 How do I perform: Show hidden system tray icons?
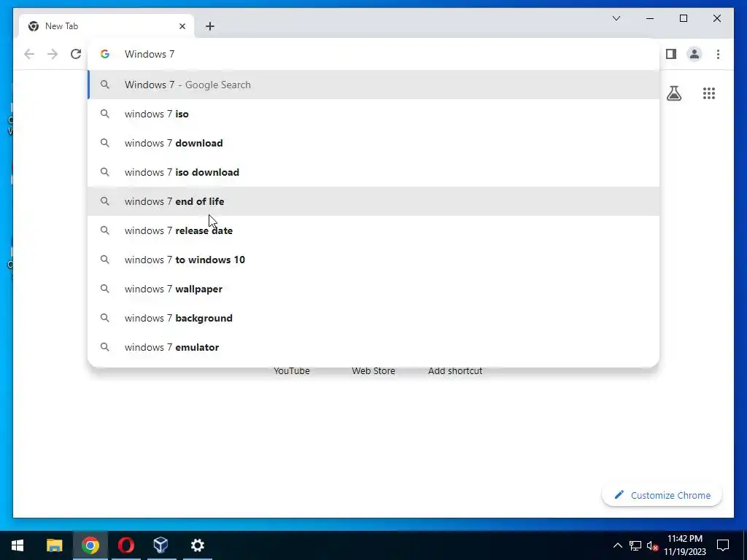coord(617,545)
